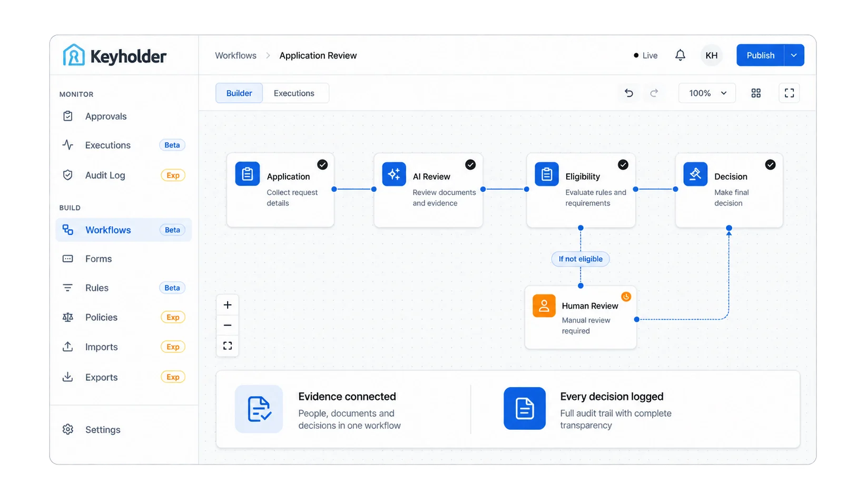
Task: Enter fullscreen from the top toolbar
Action: [789, 93]
